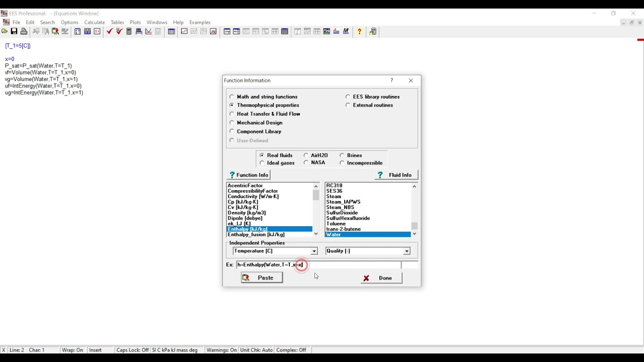The height and width of the screenshot is (362, 644).
Task: Click the Fluid Info button
Action: coord(396,175)
